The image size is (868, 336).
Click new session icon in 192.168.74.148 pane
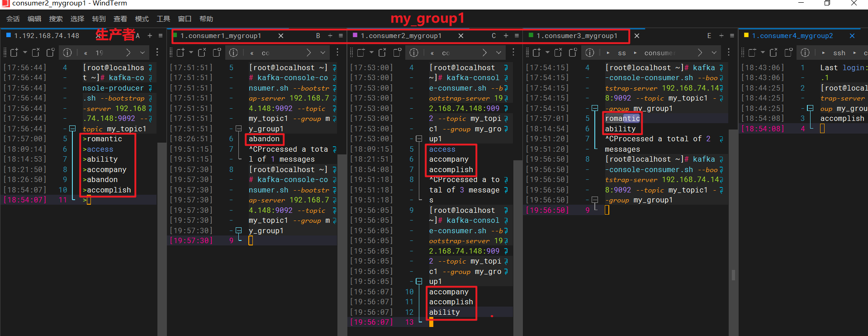coord(14,53)
